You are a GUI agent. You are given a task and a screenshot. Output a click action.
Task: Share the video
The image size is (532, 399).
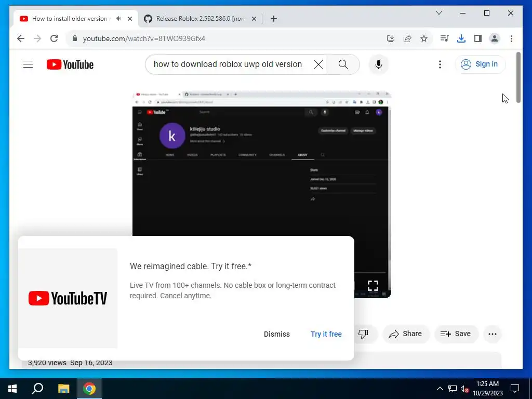click(x=406, y=334)
